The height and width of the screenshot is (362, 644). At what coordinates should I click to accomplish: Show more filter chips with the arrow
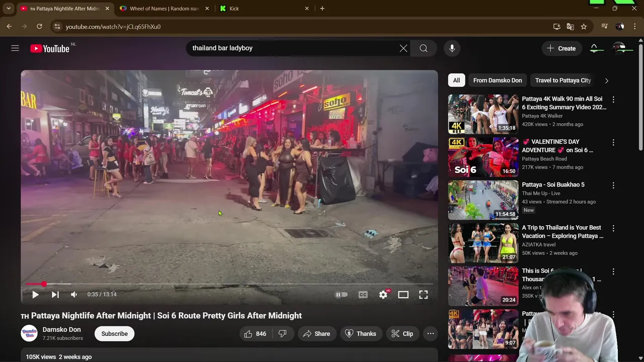pos(606,80)
